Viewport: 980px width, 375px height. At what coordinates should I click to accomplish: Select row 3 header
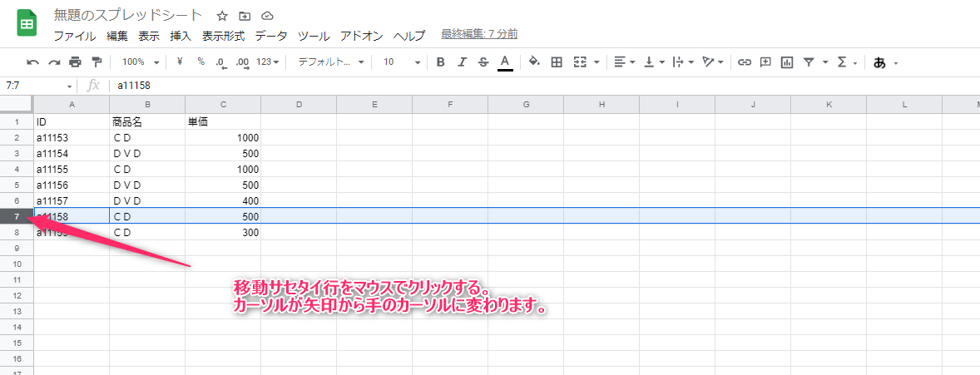click(17, 153)
